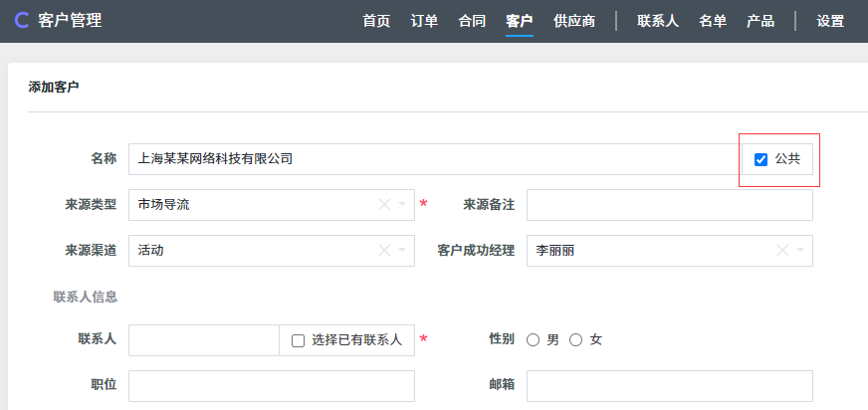Screen dimensions: 868x410
Task: Open the 设置 link in navigation
Action: click(830, 21)
